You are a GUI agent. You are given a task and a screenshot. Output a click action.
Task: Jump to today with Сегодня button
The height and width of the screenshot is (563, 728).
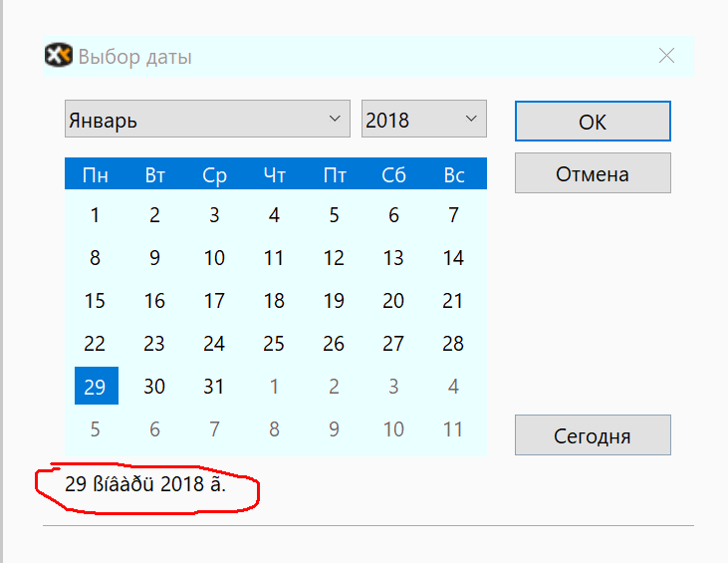(x=593, y=435)
